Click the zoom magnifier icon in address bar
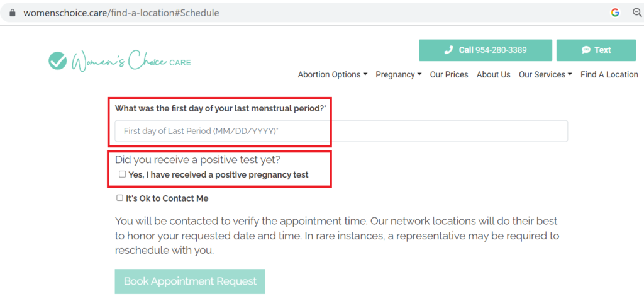 pos(638,13)
